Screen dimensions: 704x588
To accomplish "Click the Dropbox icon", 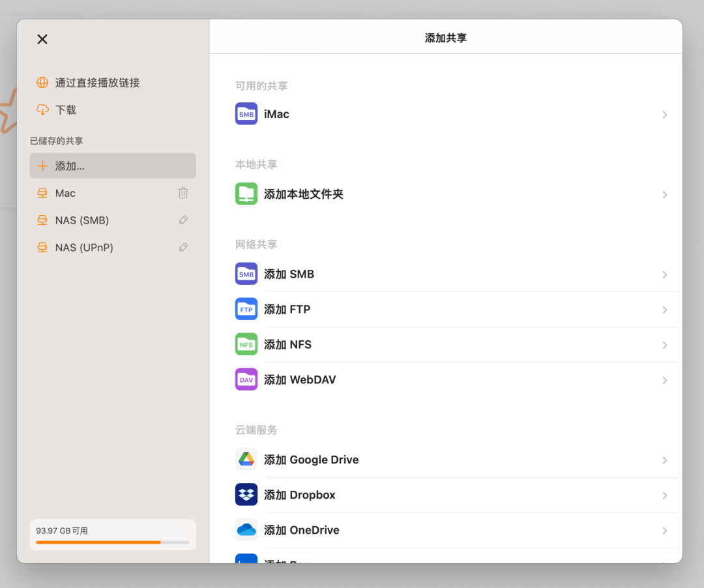I will click(x=246, y=494).
